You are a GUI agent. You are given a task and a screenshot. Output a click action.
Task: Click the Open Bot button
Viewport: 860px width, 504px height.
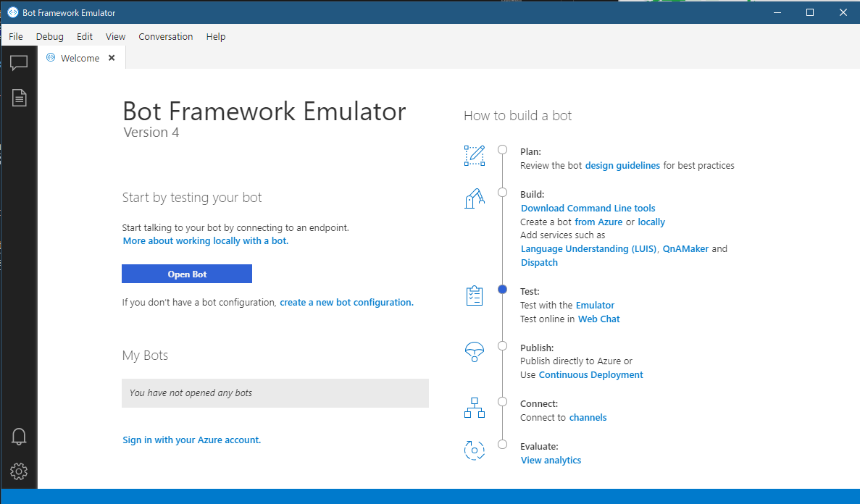point(187,274)
